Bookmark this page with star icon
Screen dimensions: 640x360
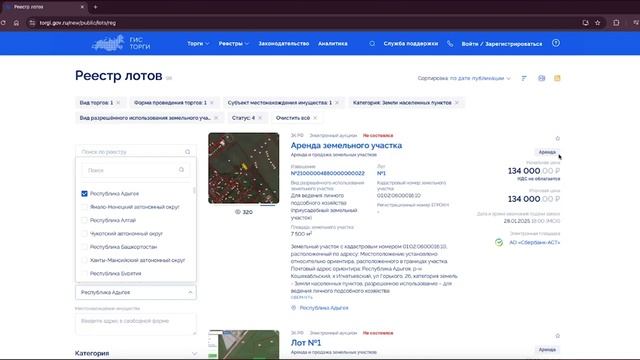tap(598, 23)
